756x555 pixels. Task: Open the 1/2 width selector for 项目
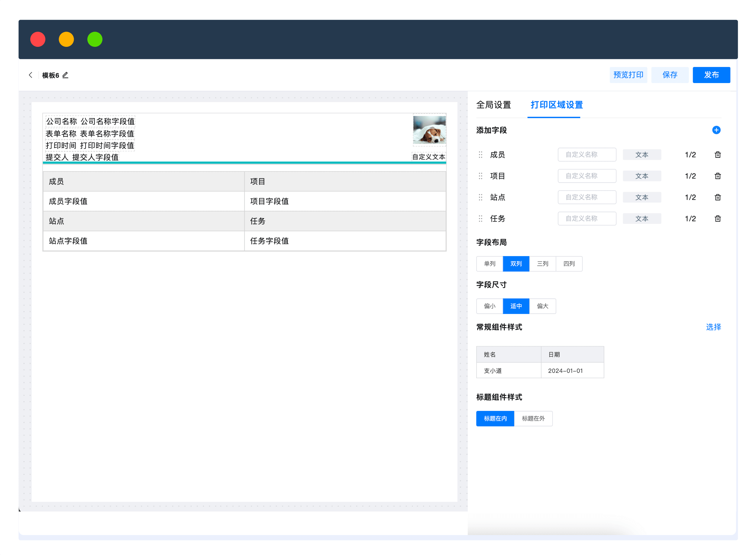(690, 176)
